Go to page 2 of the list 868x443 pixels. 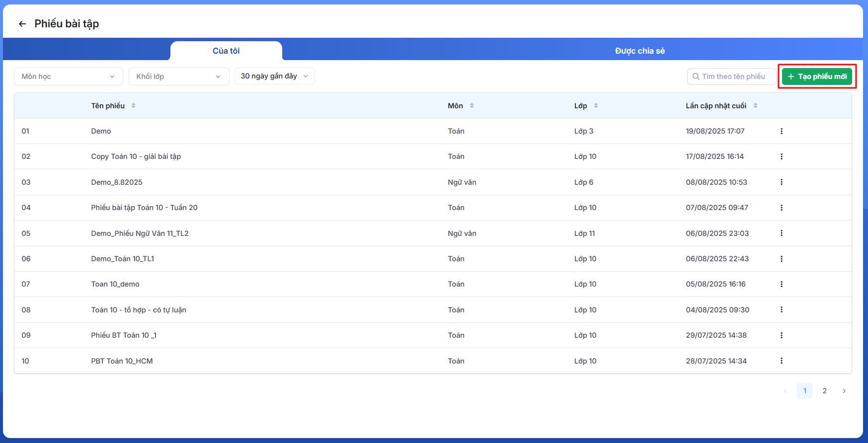pyautogui.click(x=824, y=391)
